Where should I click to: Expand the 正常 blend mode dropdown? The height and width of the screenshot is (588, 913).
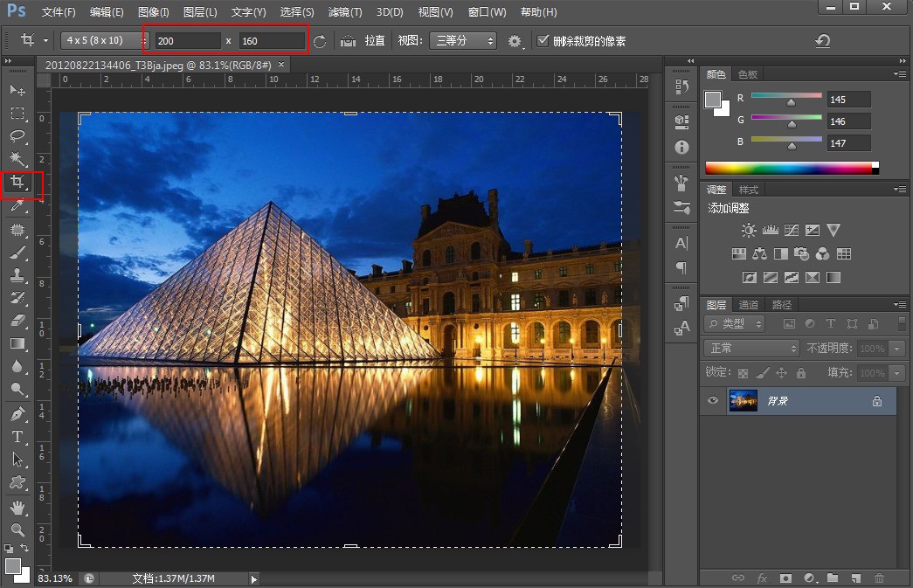[751, 348]
